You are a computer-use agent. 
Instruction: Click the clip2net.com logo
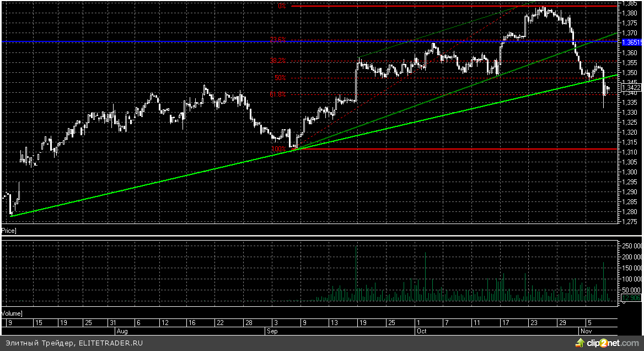[605, 343]
